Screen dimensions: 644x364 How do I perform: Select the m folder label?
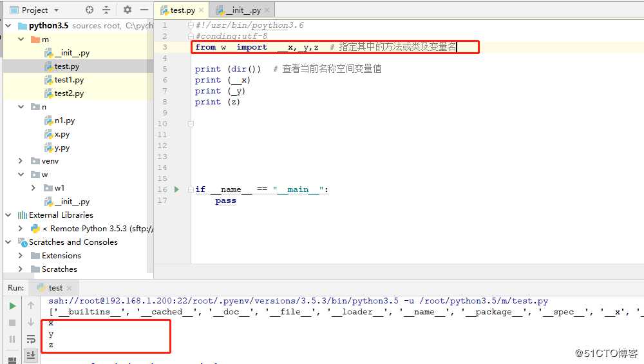pyautogui.click(x=45, y=39)
